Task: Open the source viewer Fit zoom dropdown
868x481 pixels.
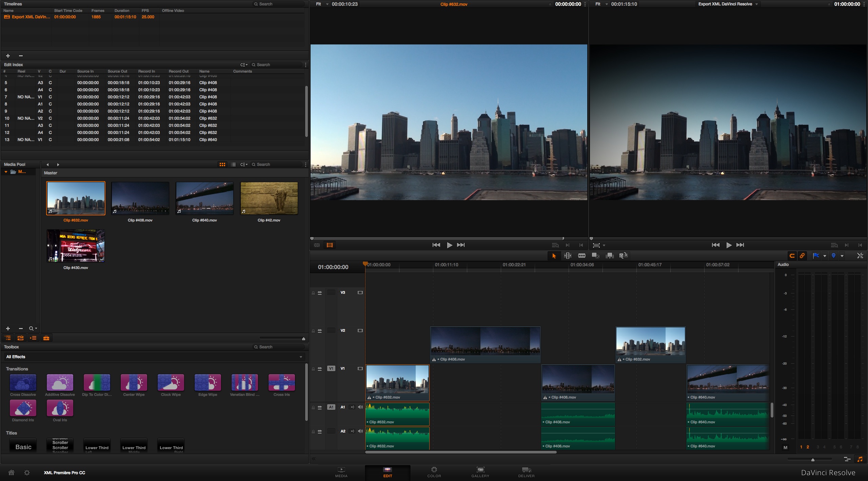Action: [322, 4]
